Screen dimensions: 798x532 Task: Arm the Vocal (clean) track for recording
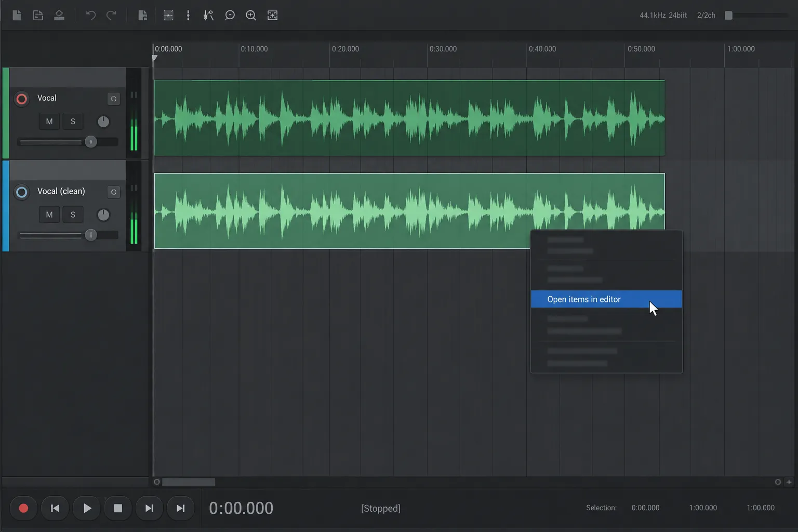pyautogui.click(x=21, y=192)
